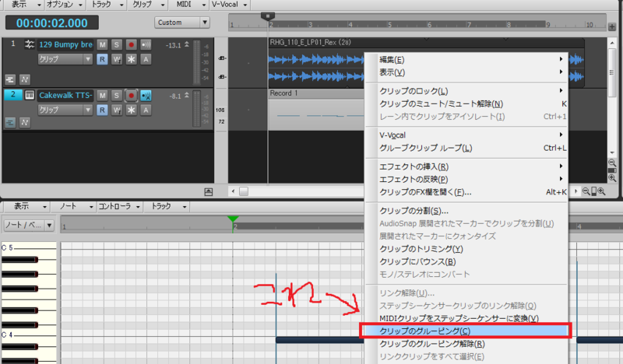
Task: Select the RHG_110_E_LP01_Rex audio clip
Action: click(x=315, y=64)
